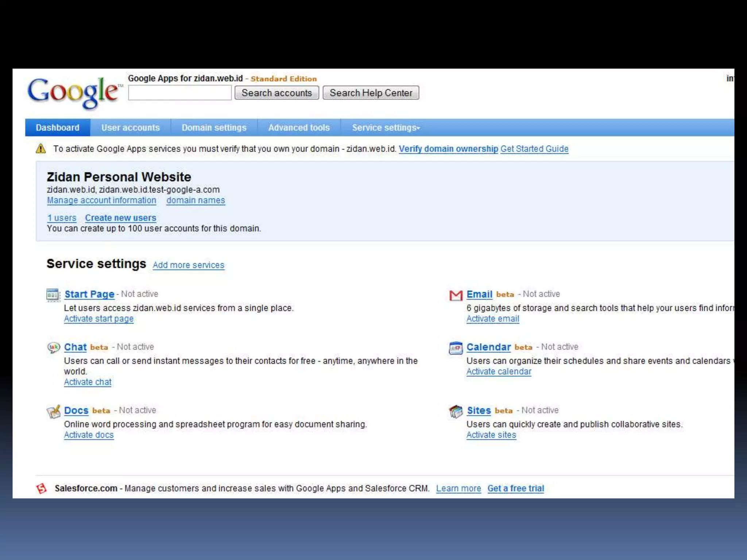Expand the Service settings dropdown tab

coord(386,128)
